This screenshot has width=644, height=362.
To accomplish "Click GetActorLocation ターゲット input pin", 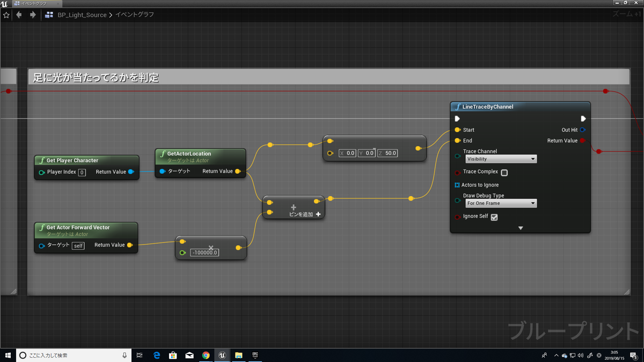I will (x=163, y=172).
